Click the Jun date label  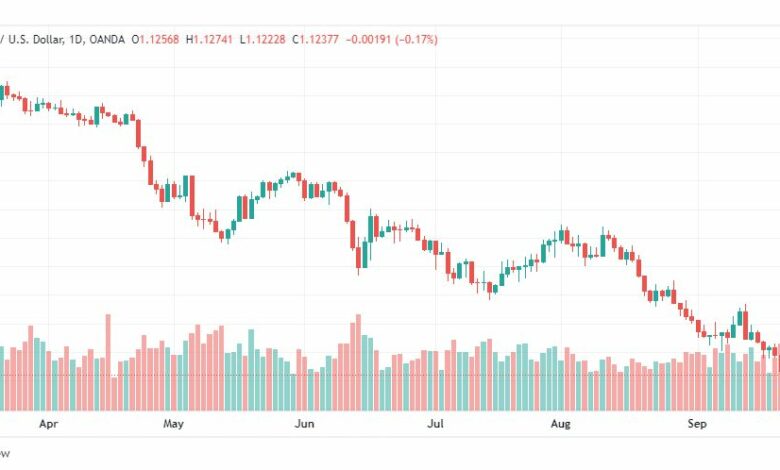pos(304,424)
